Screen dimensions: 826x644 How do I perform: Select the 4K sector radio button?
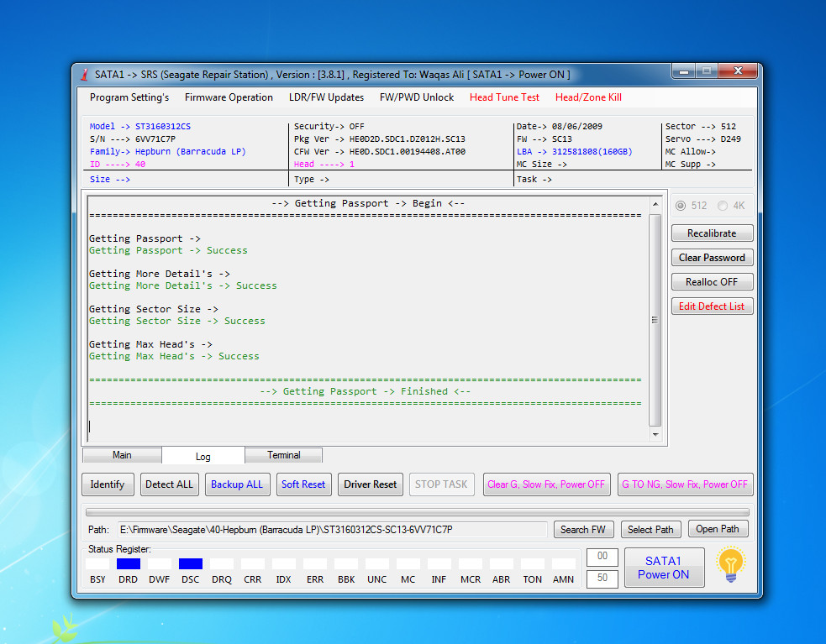click(x=722, y=206)
